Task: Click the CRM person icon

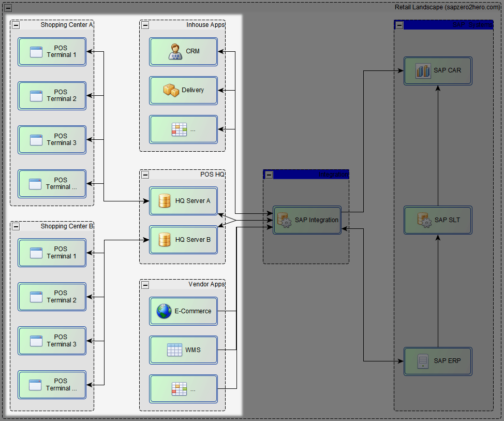Action: click(x=176, y=51)
